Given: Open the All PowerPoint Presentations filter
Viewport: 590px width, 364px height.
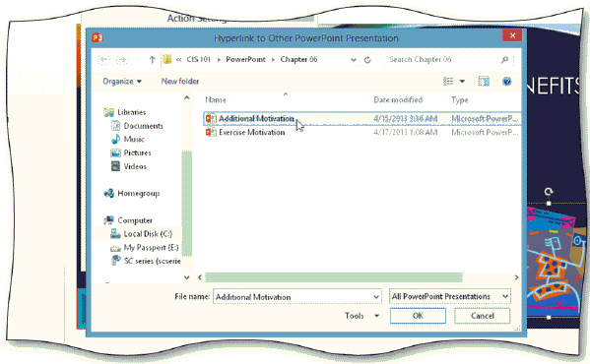Looking at the screenshot, I should pyautogui.click(x=450, y=296).
